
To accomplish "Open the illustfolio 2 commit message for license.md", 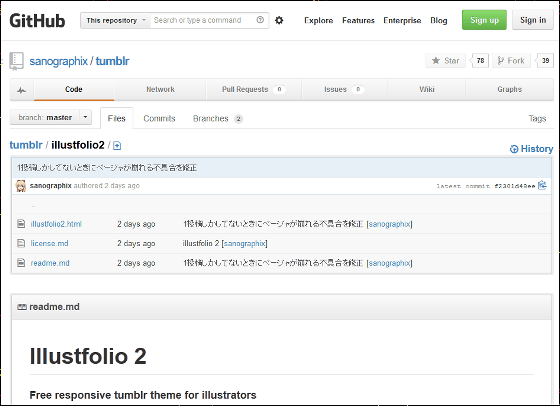I will [201, 244].
